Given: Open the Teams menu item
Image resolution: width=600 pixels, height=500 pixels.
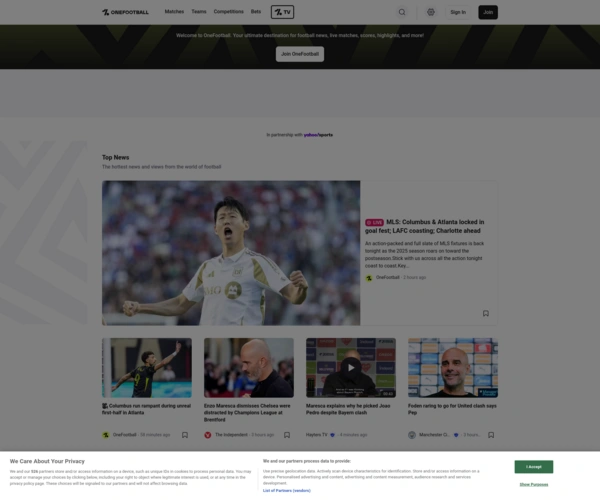Looking at the screenshot, I should [x=199, y=12].
